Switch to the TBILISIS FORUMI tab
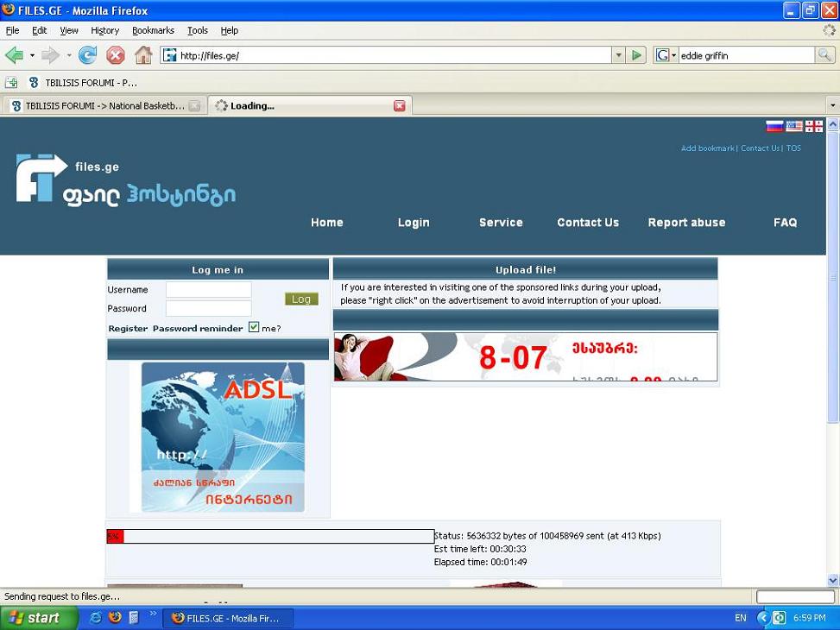The image size is (840, 630). coord(104,106)
